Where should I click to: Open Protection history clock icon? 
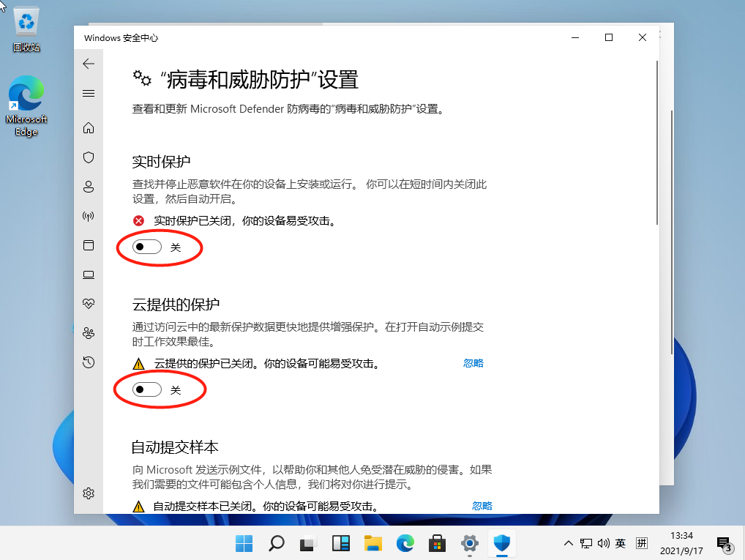click(89, 362)
